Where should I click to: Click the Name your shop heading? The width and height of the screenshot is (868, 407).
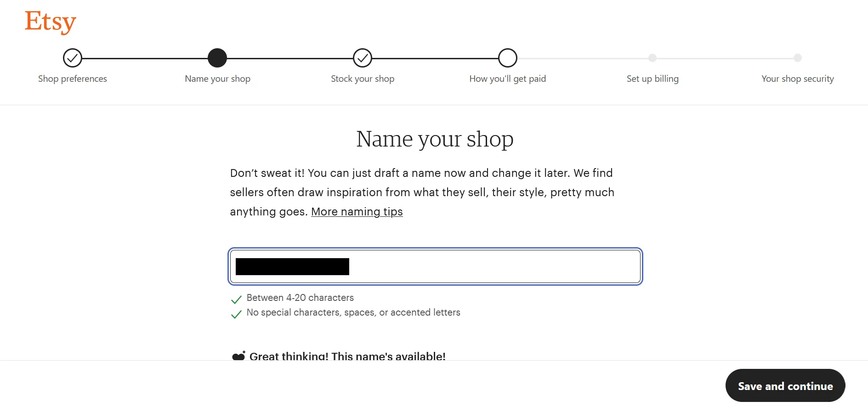tap(435, 139)
